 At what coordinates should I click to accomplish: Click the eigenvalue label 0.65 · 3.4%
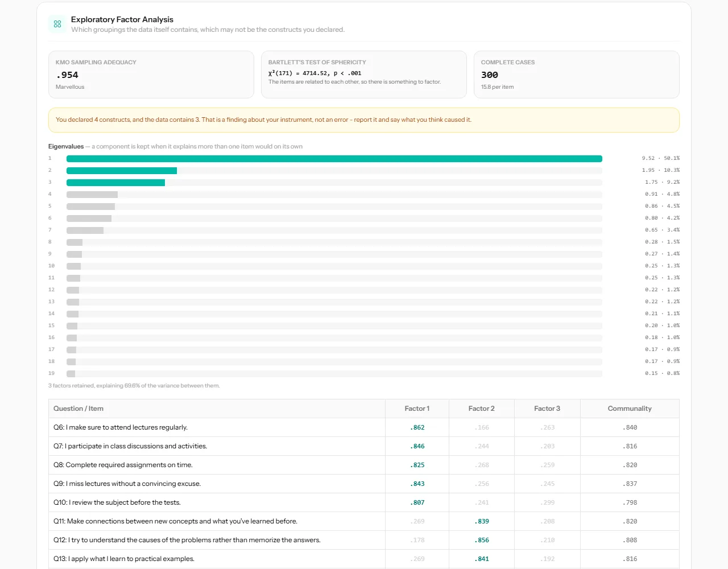click(662, 230)
